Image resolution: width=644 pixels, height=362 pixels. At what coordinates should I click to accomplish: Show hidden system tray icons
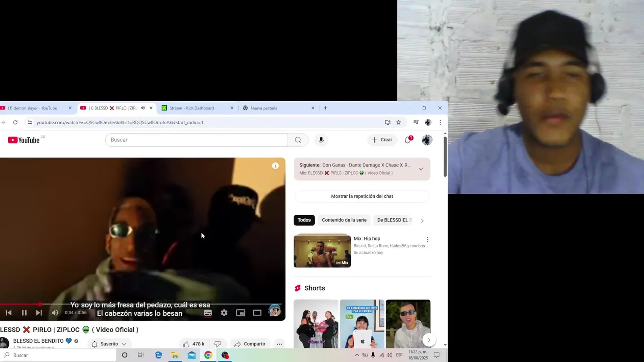(357, 355)
